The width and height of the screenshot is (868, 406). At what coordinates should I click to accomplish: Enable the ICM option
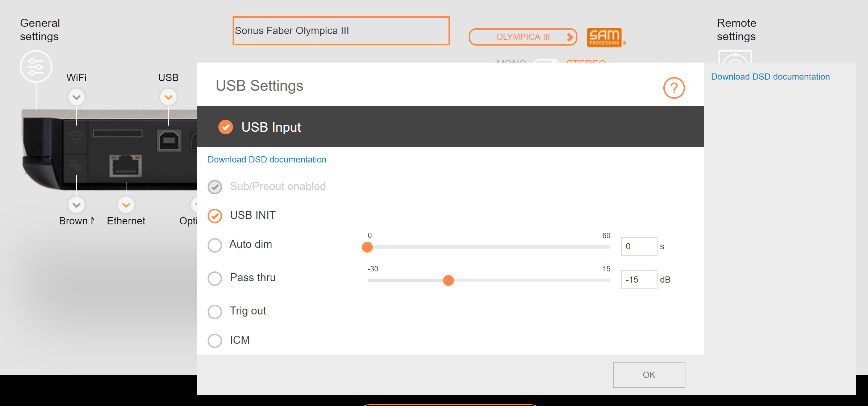[215, 341]
